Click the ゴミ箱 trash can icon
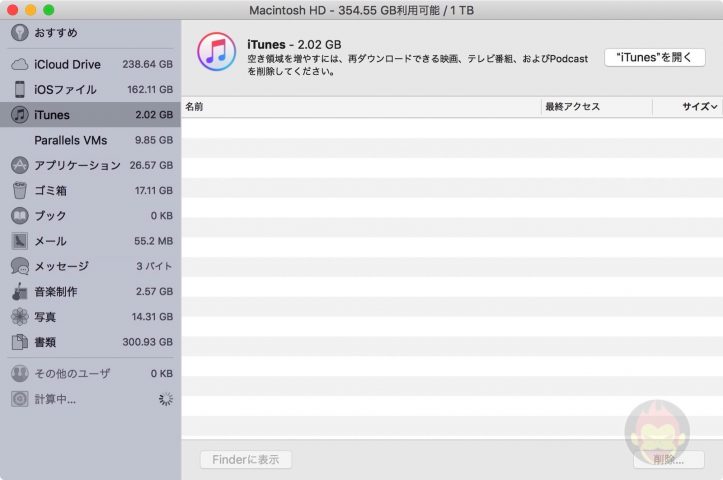The height and width of the screenshot is (480, 723). click(19, 190)
